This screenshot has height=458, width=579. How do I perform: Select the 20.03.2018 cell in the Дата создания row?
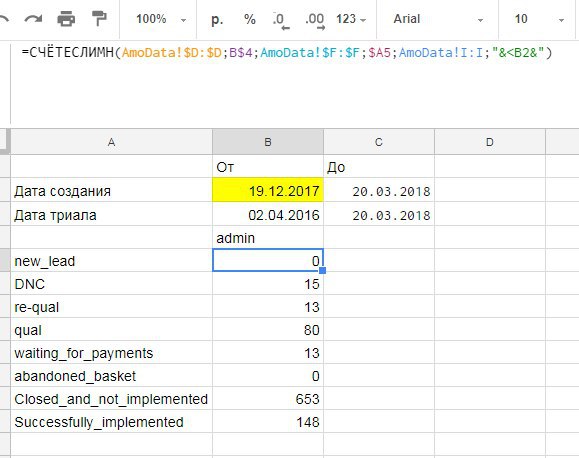(x=379, y=190)
